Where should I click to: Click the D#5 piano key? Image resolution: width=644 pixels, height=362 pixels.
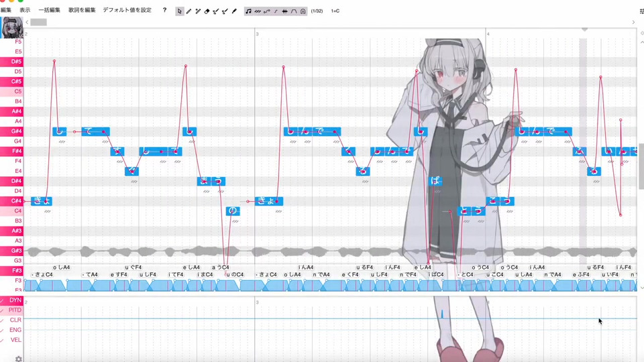(x=11, y=62)
